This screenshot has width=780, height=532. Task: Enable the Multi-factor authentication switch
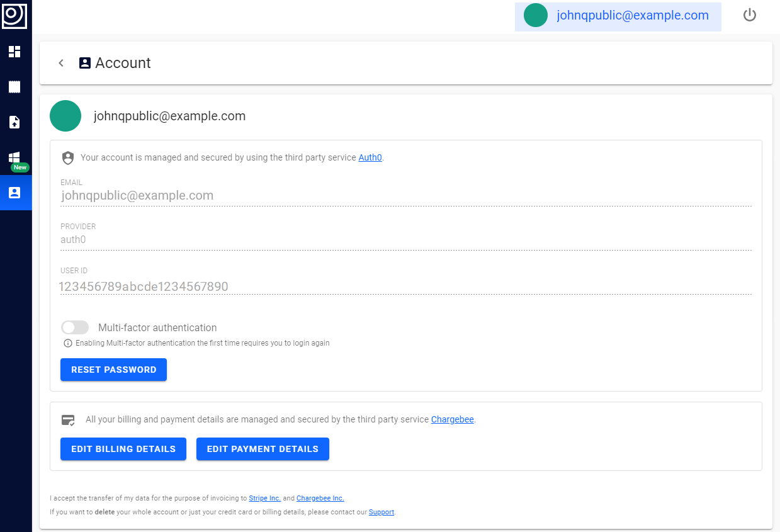74,327
